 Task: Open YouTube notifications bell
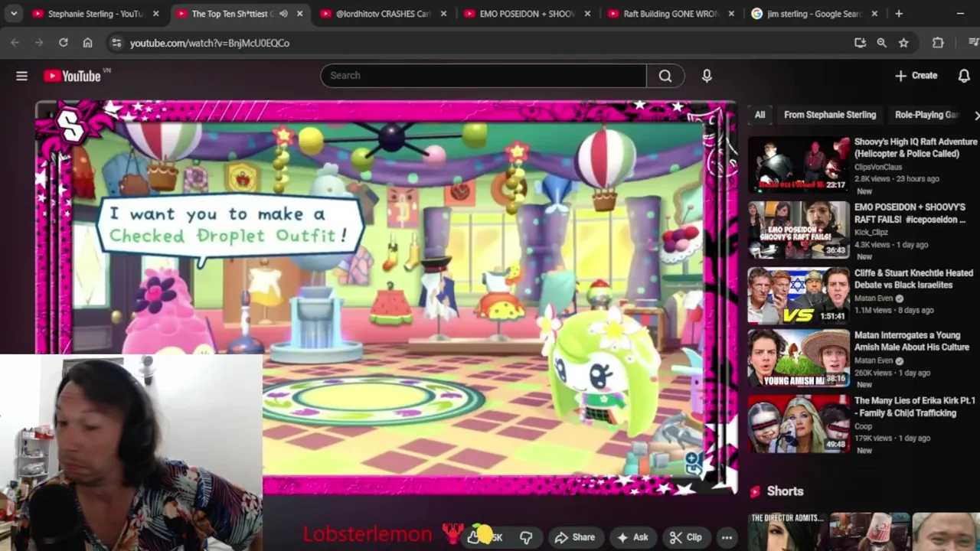pos(964,76)
